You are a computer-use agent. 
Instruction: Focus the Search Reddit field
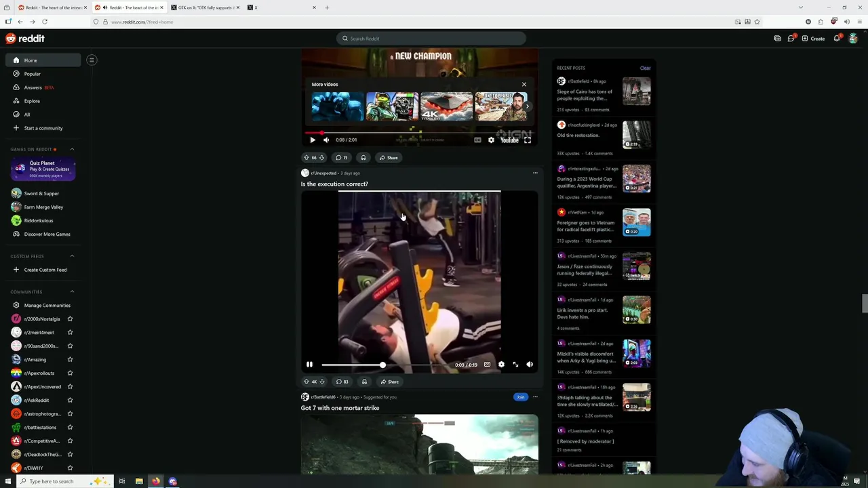click(x=431, y=39)
